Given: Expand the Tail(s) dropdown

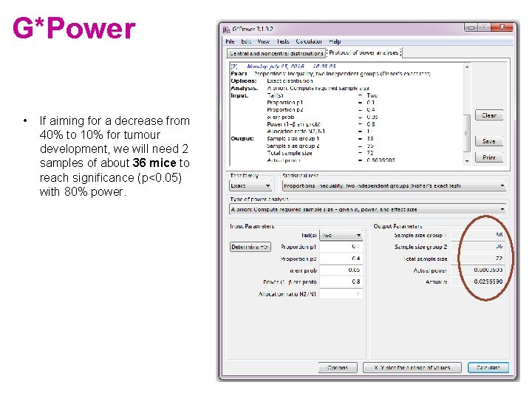Looking at the screenshot, I should (341, 235).
